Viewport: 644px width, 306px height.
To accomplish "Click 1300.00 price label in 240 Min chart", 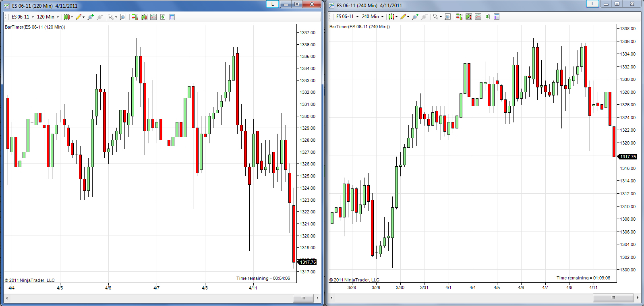I will (627, 270).
